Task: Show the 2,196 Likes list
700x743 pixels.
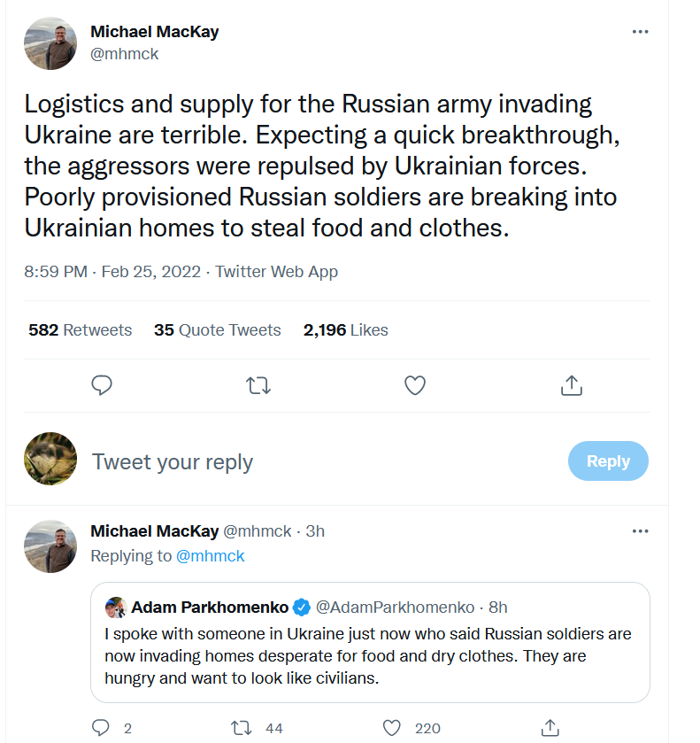Action: point(345,330)
